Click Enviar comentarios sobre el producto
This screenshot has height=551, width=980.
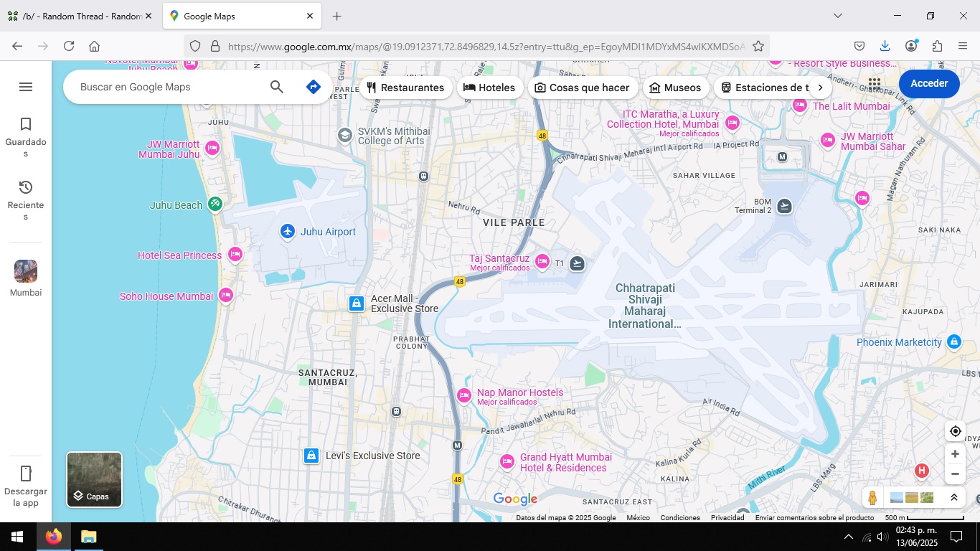814,518
